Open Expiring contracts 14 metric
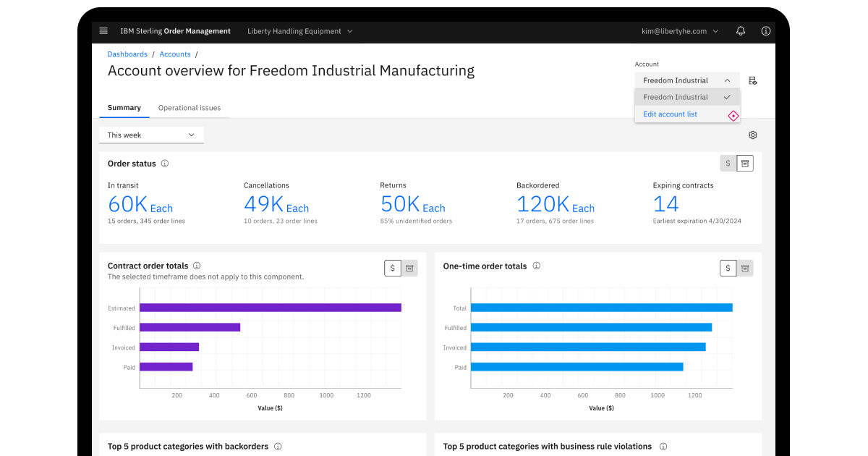The image size is (868, 456). [666, 204]
